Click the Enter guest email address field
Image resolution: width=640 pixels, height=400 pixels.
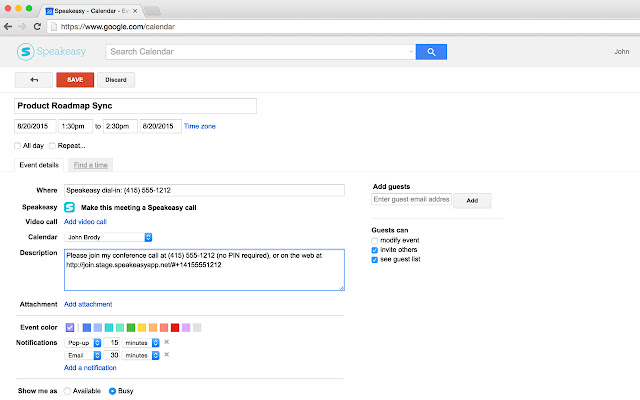(411, 199)
